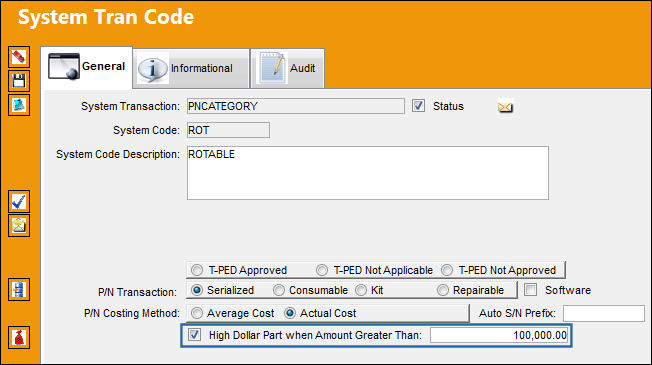The height and width of the screenshot is (365, 652).
Task: Click the floppy disk save icon
Action: click(19, 81)
